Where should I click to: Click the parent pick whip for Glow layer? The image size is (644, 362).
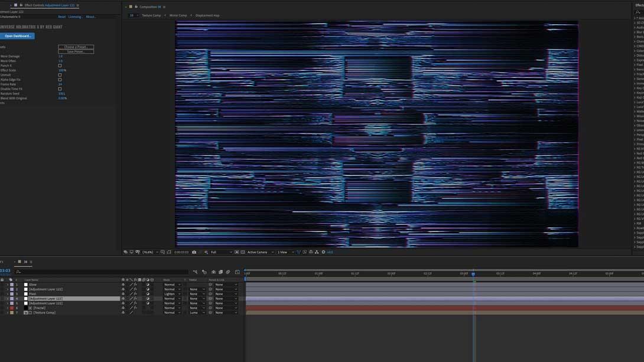pos(211,285)
